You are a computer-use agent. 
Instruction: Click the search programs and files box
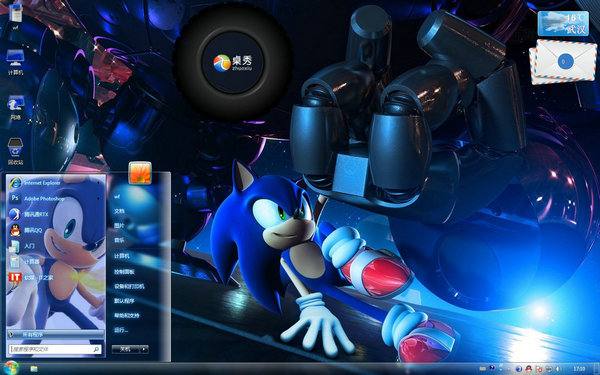pos(55,349)
